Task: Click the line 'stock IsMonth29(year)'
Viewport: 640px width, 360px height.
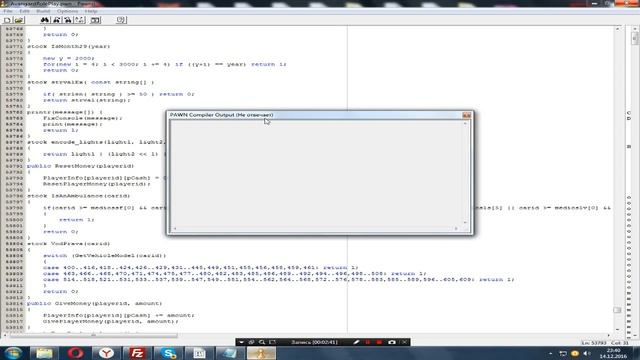Action: 69,46
